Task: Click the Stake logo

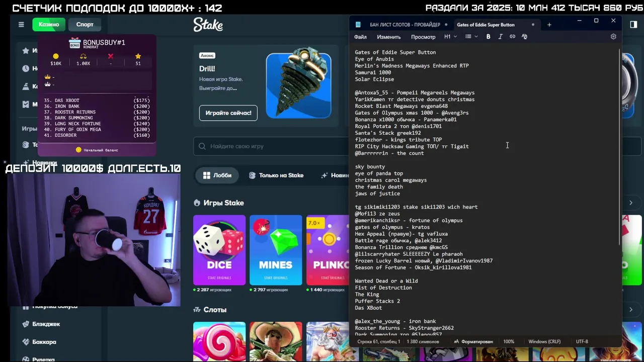Action: point(208,25)
